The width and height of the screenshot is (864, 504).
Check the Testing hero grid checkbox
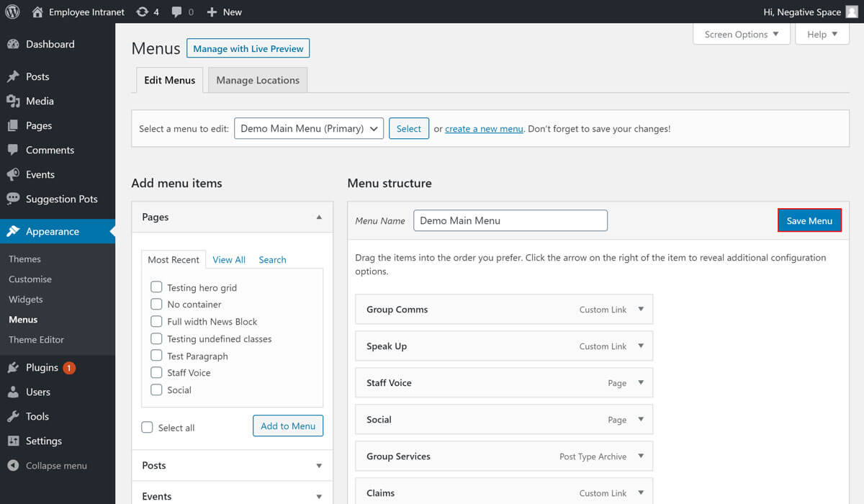tap(156, 287)
